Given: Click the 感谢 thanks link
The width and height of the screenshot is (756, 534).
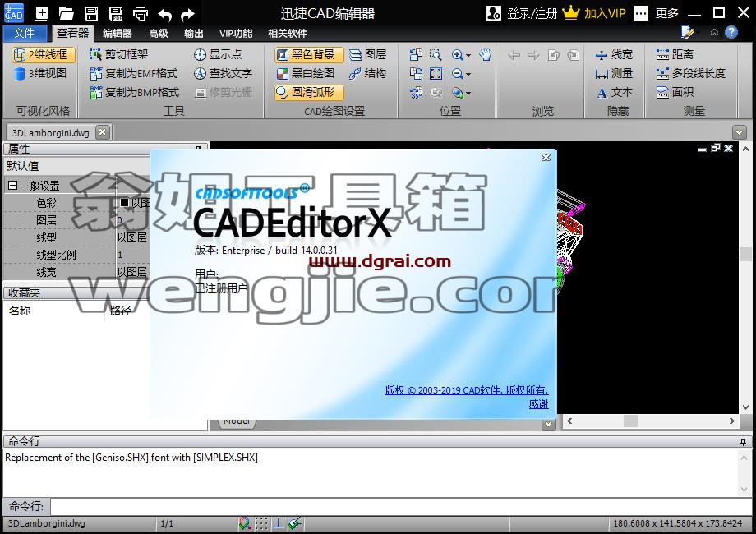Looking at the screenshot, I should 538,404.
